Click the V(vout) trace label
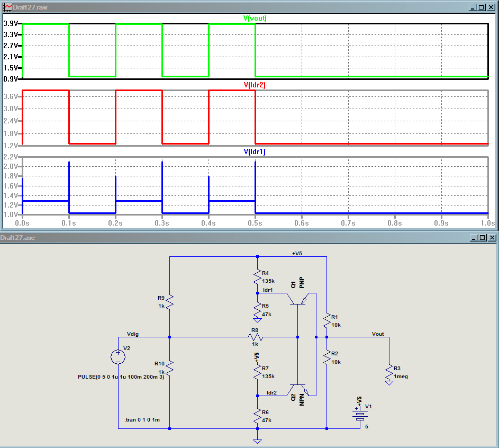The image size is (499, 448). point(255,18)
